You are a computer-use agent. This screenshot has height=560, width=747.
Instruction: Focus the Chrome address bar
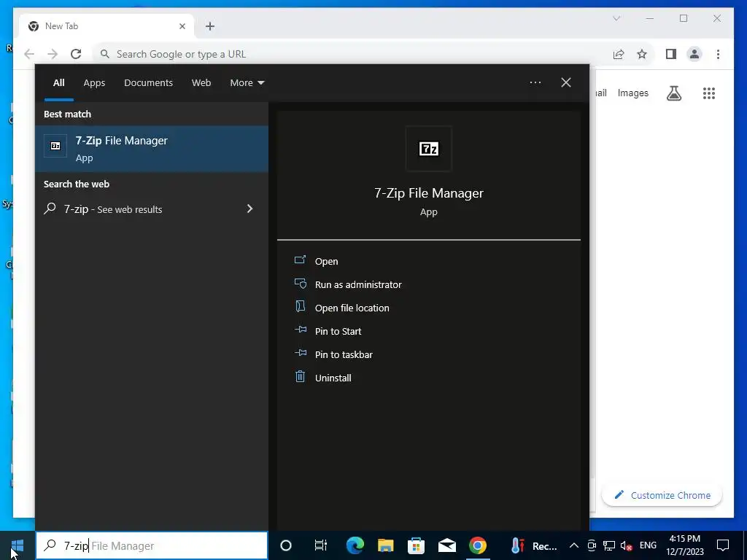tap(352, 54)
